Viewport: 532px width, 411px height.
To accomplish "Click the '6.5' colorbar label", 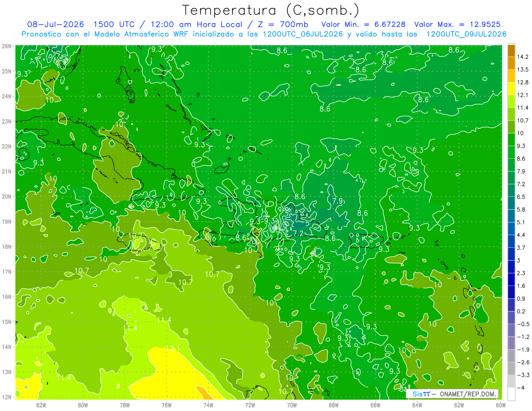I will [521, 196].
